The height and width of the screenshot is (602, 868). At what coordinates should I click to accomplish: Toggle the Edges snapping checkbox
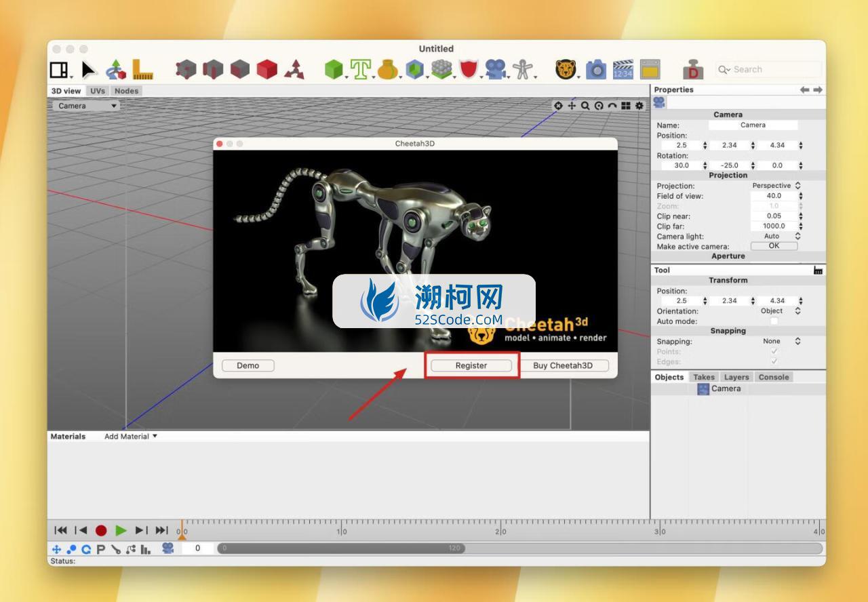pyautogui.click(x=774, y=361)
